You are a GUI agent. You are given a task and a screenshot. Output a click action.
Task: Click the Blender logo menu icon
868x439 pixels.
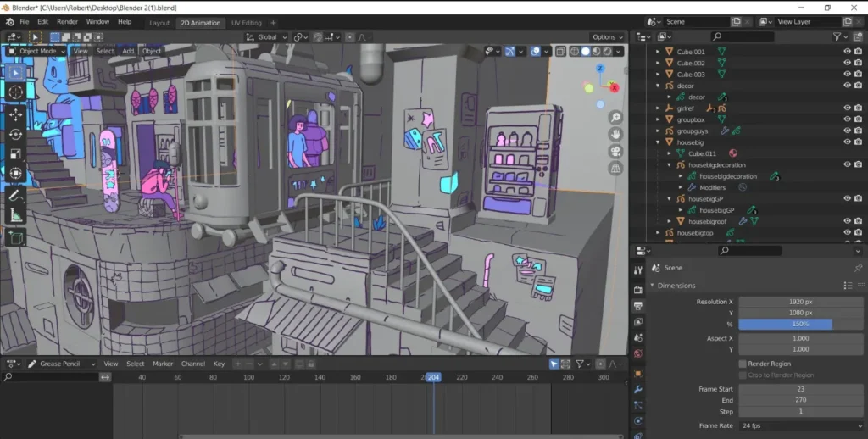pos(10,22)
